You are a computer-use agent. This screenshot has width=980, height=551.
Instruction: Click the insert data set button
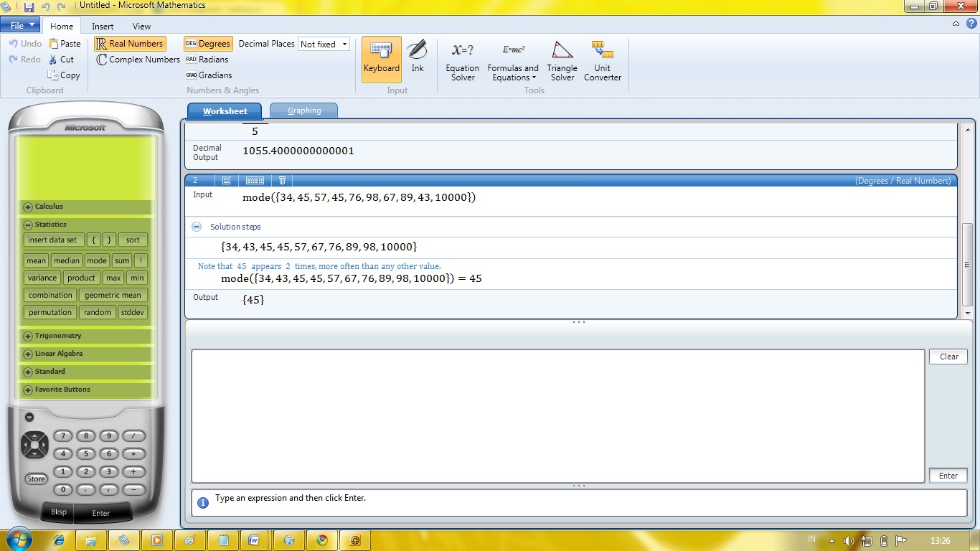click(52, 240)
